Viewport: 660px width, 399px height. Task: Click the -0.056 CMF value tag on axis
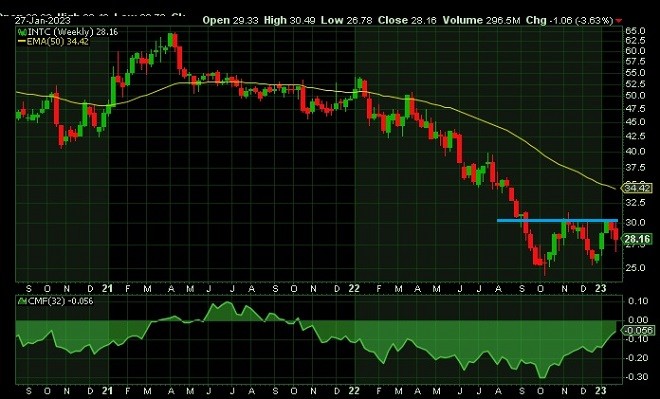[x=638, y=330]
